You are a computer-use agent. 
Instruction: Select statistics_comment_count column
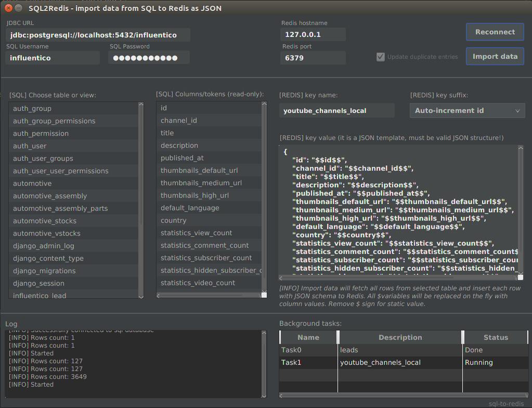pos(209,246)
